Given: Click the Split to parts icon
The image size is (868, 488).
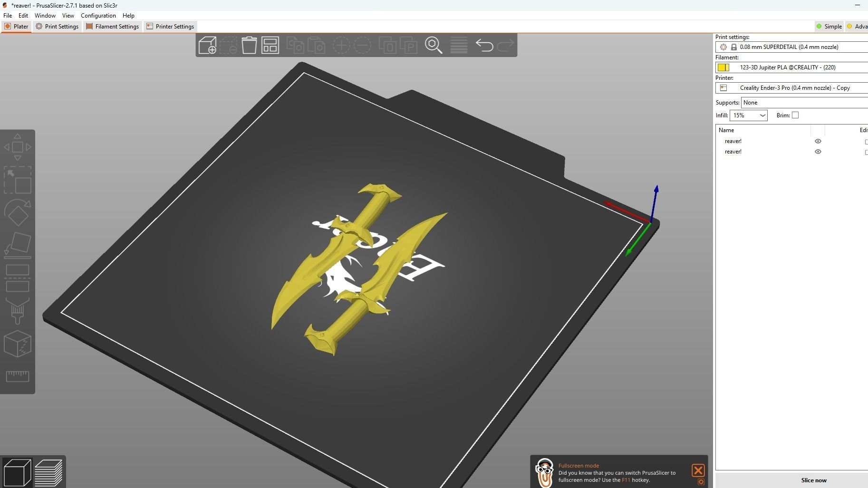Looking at the screenshot, I should (408, 45).
